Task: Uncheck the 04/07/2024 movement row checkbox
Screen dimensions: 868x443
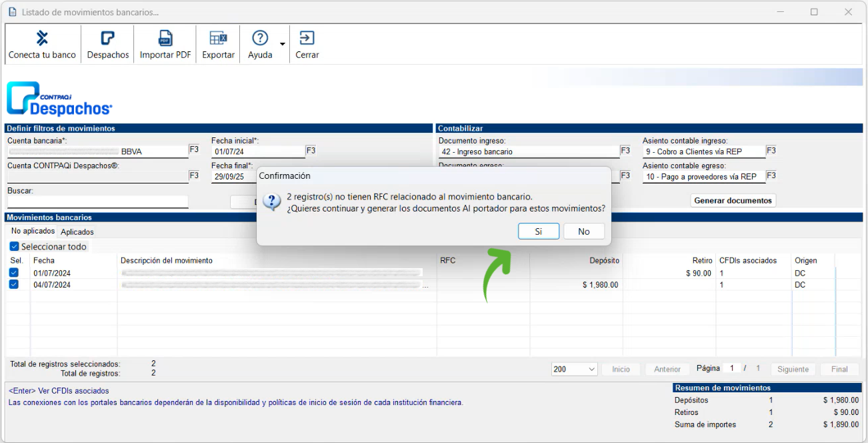Action: [x=14, y=285]
